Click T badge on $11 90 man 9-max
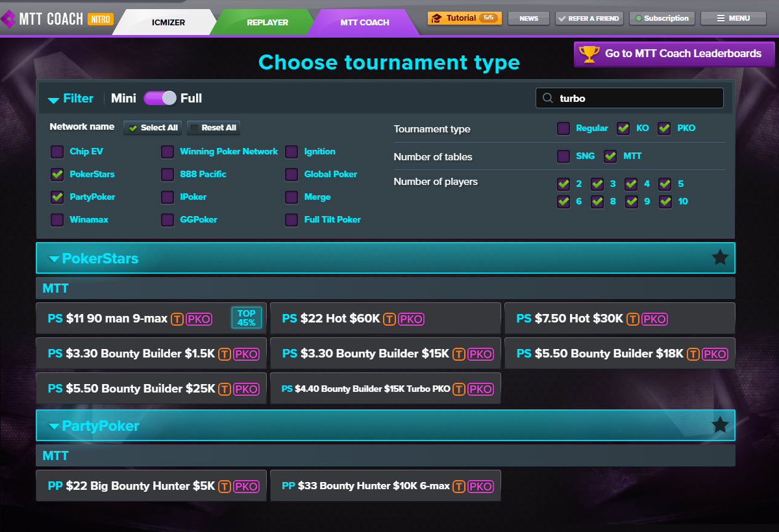The image size is (779, 532). coord(177,319)
